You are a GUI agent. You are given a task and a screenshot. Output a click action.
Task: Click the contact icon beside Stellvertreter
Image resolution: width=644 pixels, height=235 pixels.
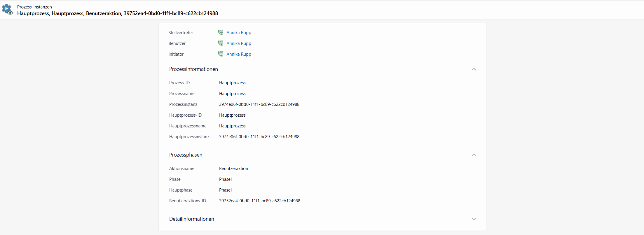[x=220, y=32]
